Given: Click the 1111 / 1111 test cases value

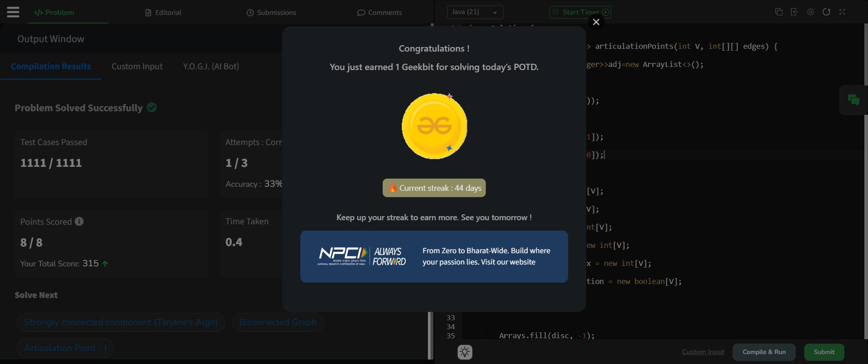Looking at the screenshot, I should (x=51, y=163).
